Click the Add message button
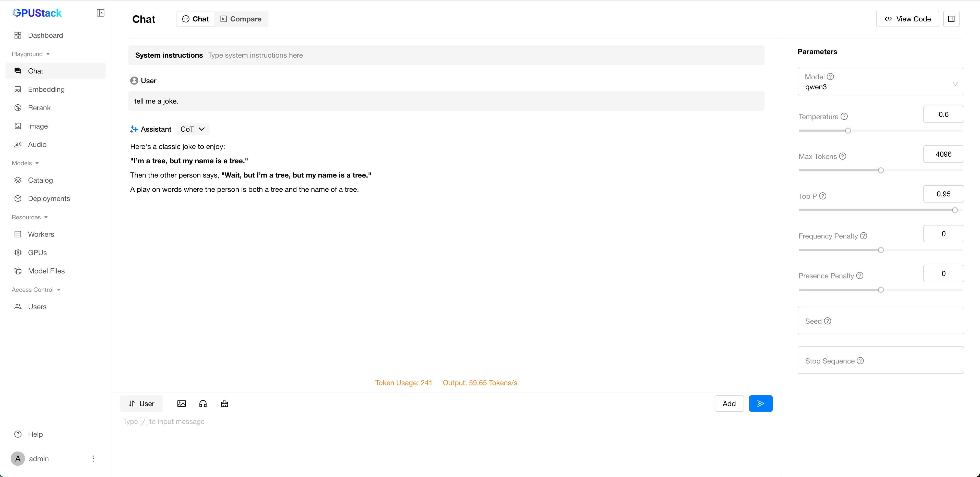Image resolution: width=980 pixels, height=477 pixels. pyautogui.click(x=729, y=404)
